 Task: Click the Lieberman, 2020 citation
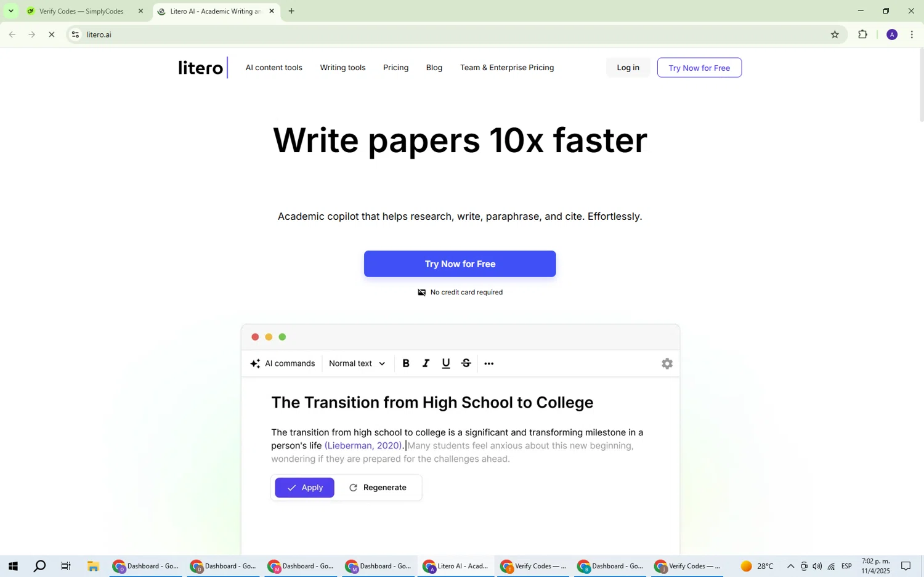click(363, 446)
